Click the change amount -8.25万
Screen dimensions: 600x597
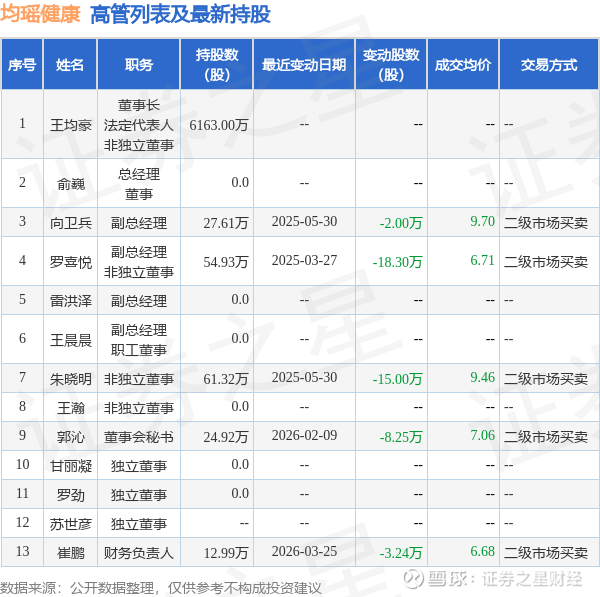click(401, 437)
